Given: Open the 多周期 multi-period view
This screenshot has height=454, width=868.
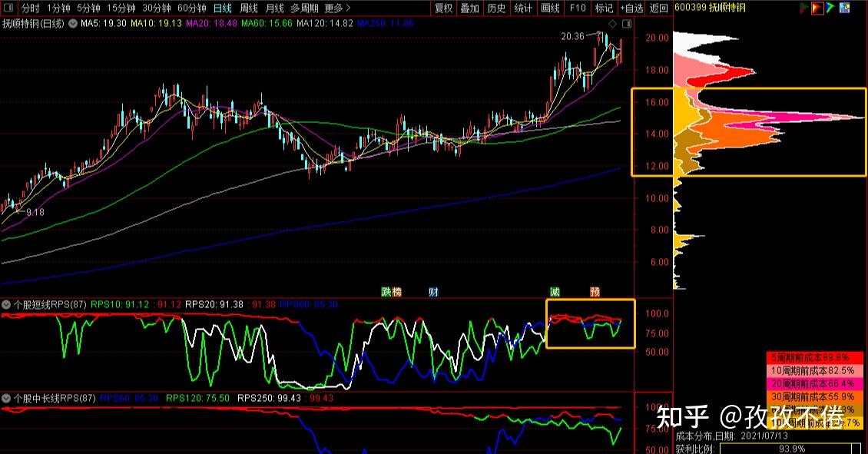Looking at the screenshot, I should [x=304, y=8].
